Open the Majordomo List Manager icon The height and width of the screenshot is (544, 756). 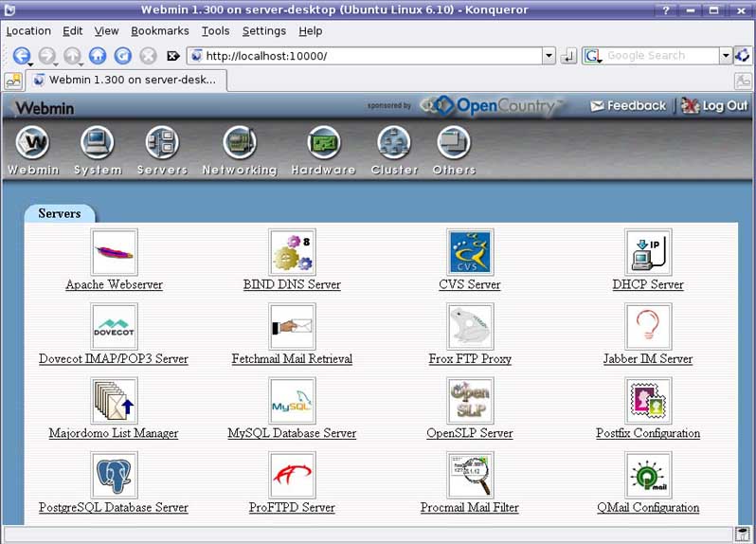(114, 401)
